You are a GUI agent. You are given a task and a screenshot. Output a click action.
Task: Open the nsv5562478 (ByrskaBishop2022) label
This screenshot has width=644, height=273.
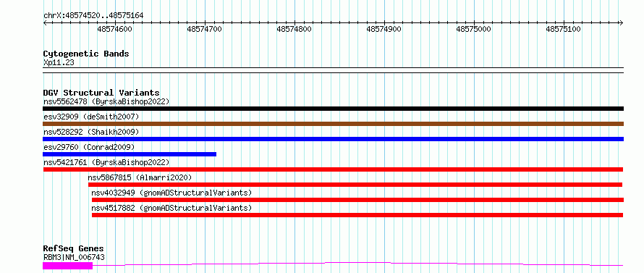pyautogui.click(x=106, y=101)
